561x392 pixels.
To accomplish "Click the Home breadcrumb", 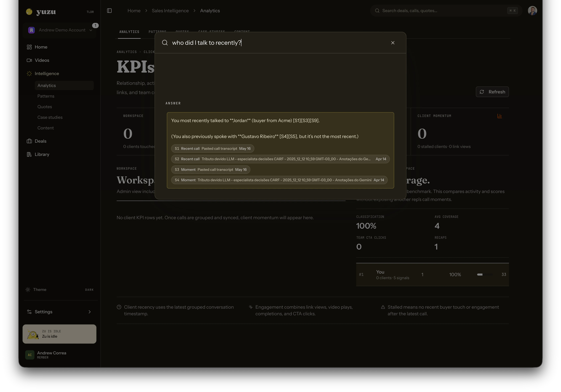I will coord(134,10).
